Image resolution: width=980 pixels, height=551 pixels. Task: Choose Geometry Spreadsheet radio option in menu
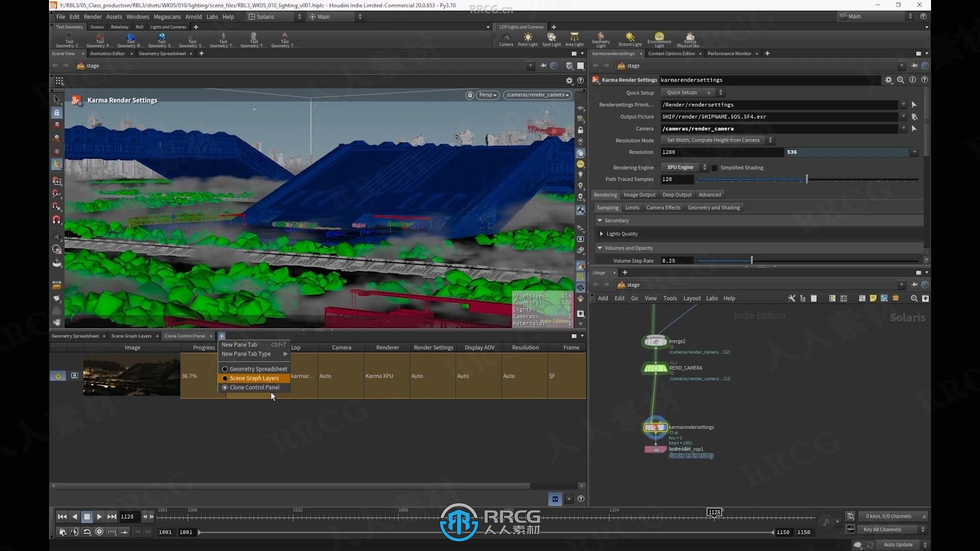[x=254, y=369]
